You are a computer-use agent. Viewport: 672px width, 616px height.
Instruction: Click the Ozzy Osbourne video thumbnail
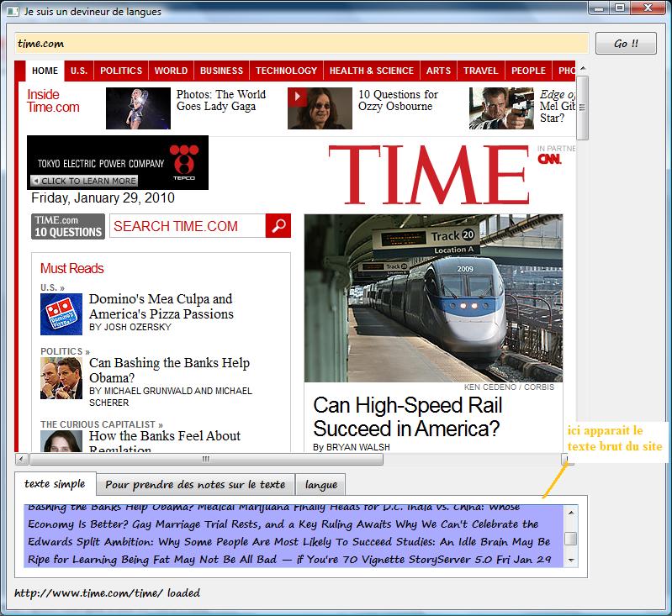(x=320, y=108)
